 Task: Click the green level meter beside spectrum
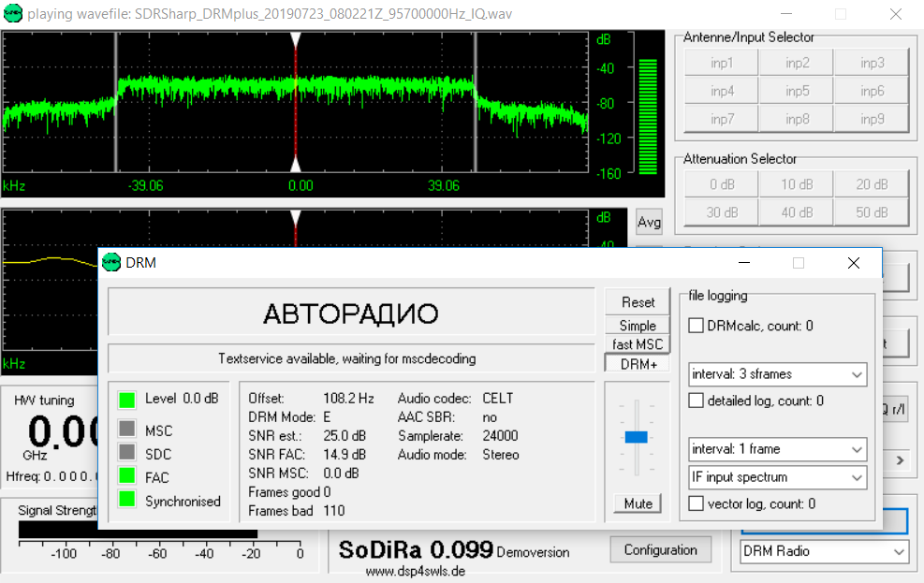click(x=648, y=117)
